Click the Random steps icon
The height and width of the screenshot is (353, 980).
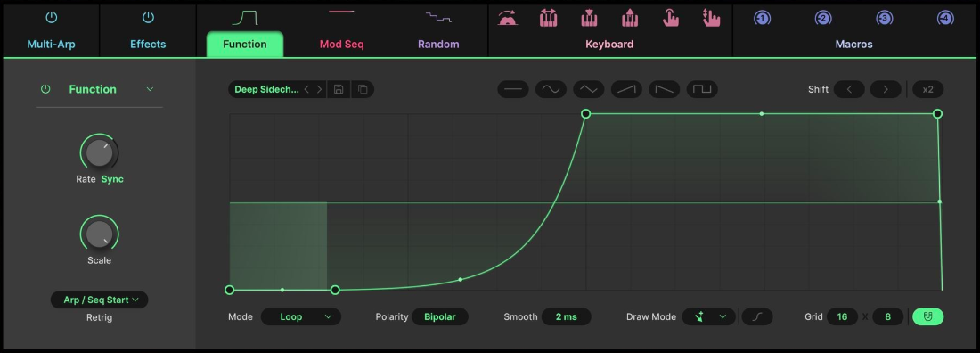(x=438, y=18)
